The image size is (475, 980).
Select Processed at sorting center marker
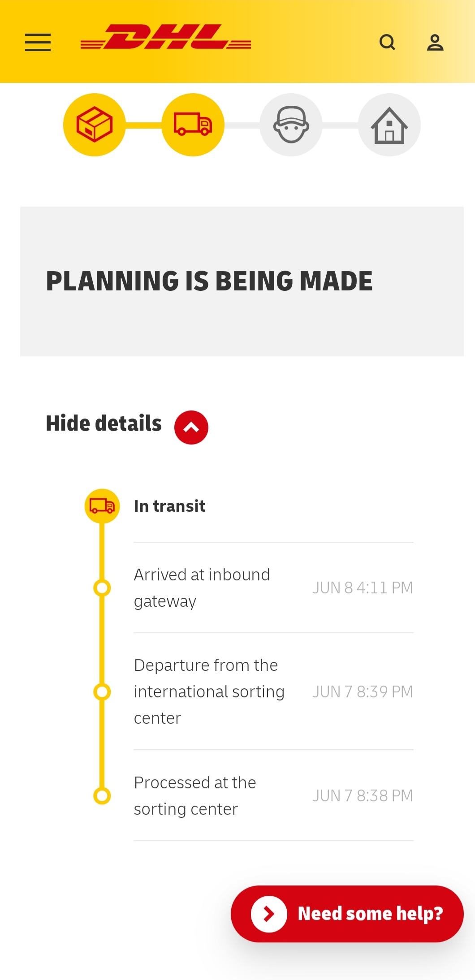(x=102, y=796)
